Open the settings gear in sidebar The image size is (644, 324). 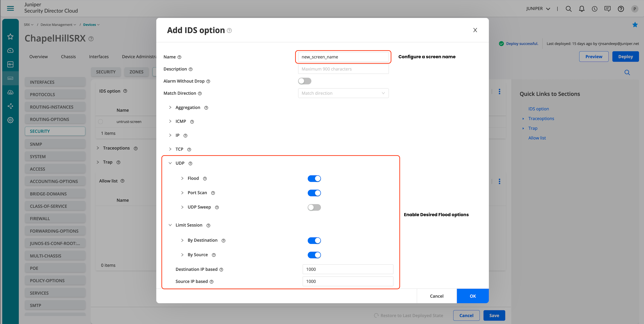tap(10, 120)
